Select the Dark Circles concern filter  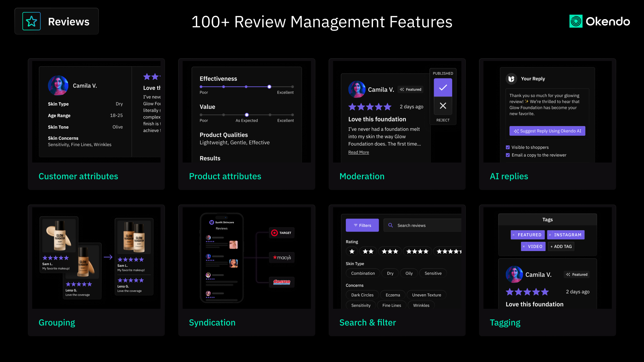(362, 295)
